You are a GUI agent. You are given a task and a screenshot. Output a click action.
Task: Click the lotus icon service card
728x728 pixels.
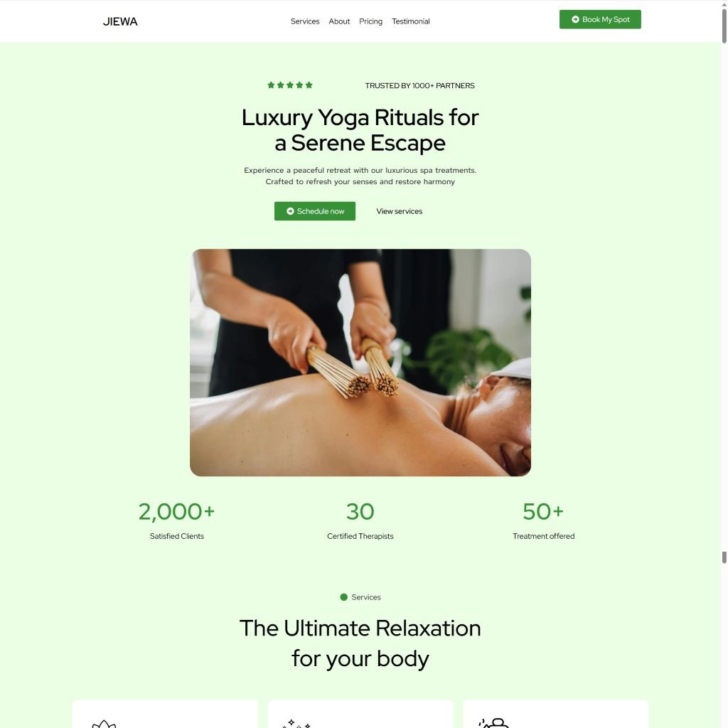pos(165,714)
